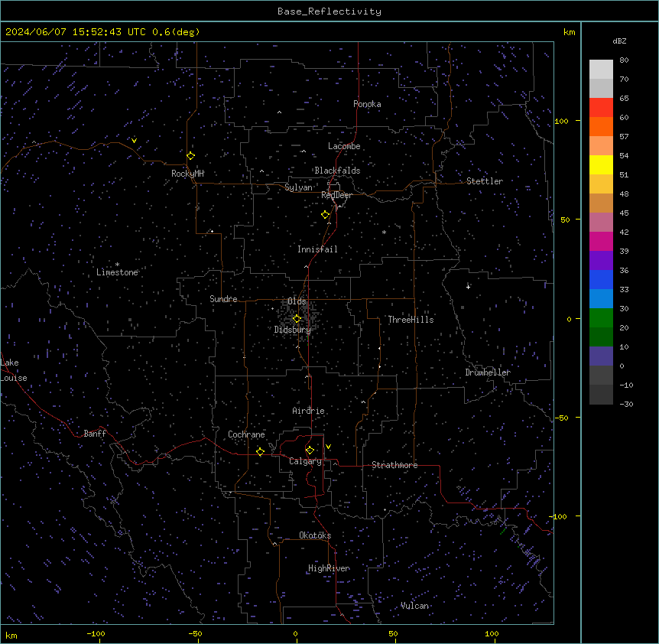659x644 pixels.
Task: Click the yellow diamond marker south of RedDeer
Action: (325, 215)
